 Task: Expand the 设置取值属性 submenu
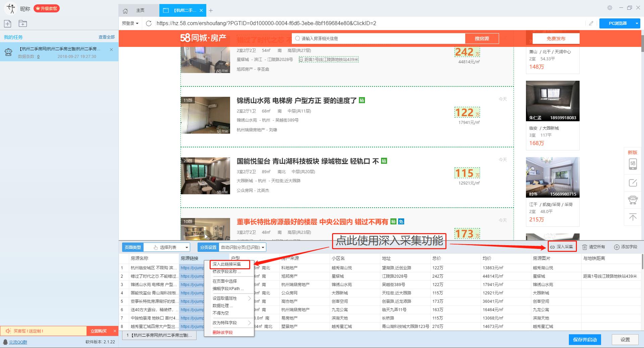tap(232, 298)
